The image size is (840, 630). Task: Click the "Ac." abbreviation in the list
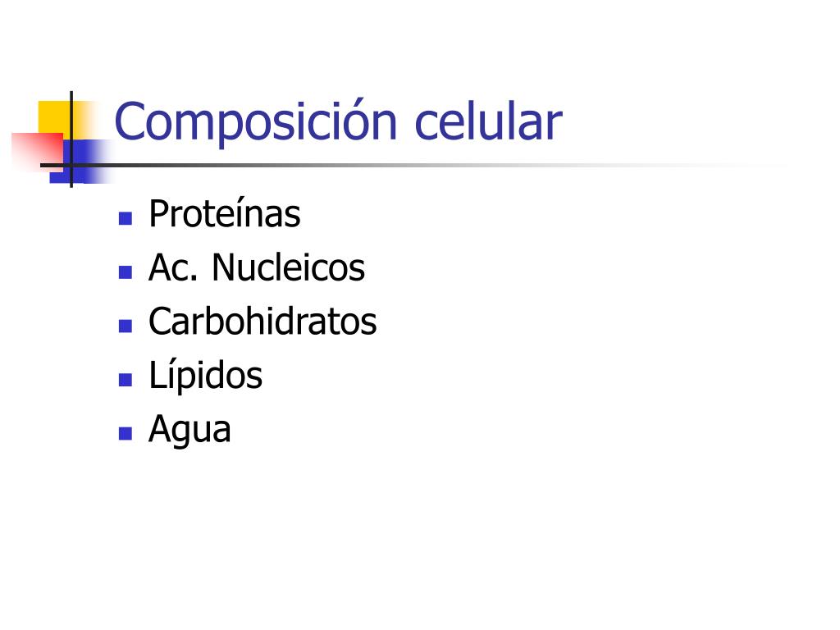point(173,267)
